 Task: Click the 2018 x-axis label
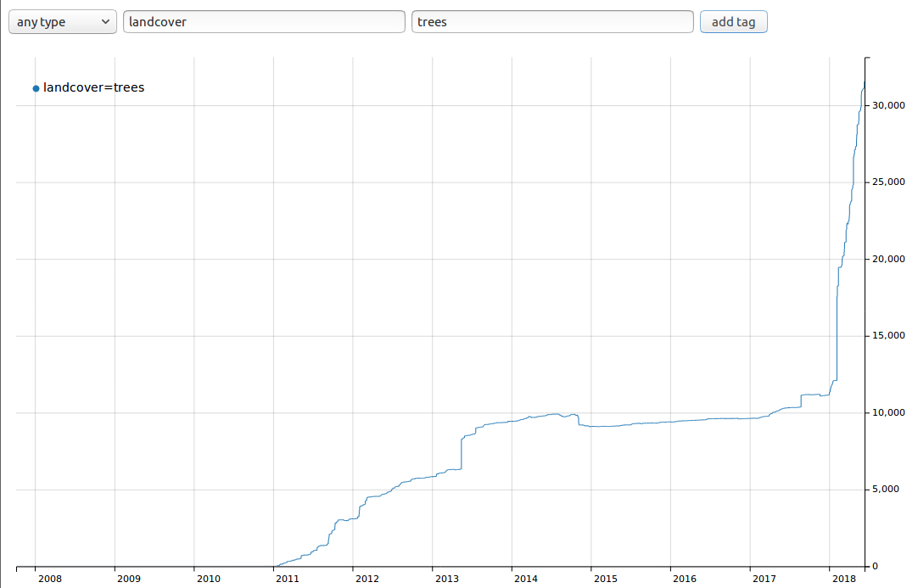pyautogui.click(x=843, y=579)
